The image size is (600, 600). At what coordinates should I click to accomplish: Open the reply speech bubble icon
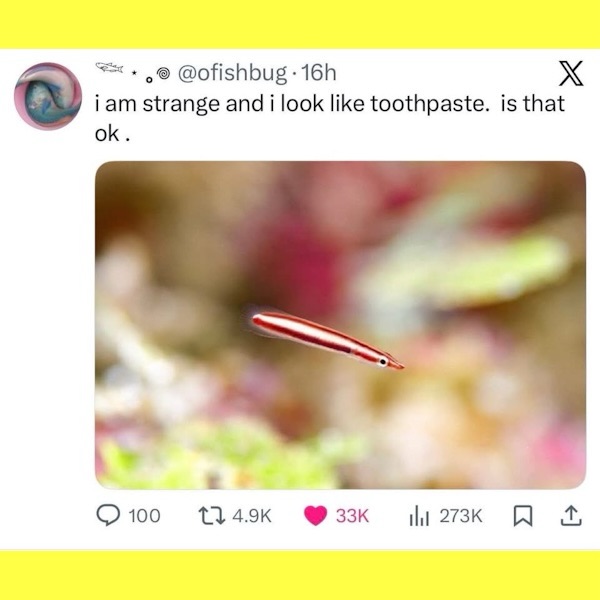pos(108,515)
